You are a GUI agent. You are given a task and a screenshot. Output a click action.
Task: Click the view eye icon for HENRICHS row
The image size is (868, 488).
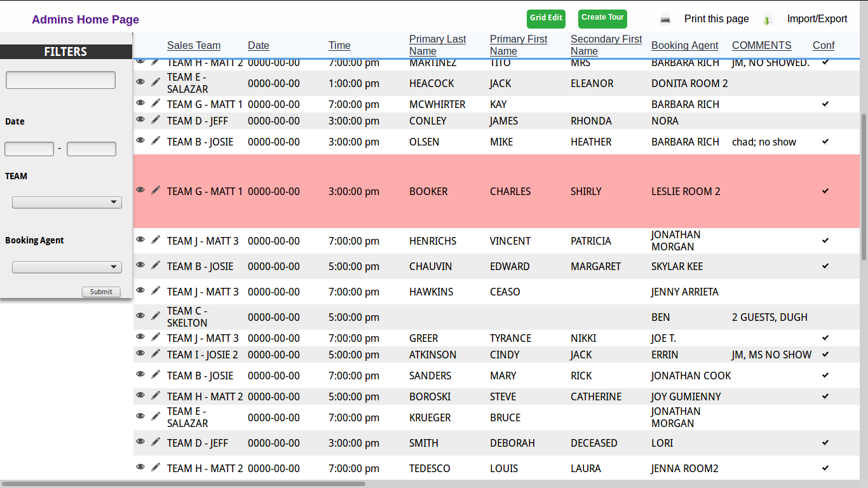click(140, 240)
